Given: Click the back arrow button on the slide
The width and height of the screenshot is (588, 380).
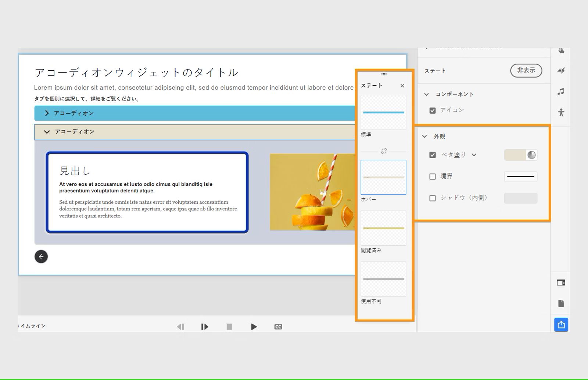Looking at the screenshot, I should 41,256.
